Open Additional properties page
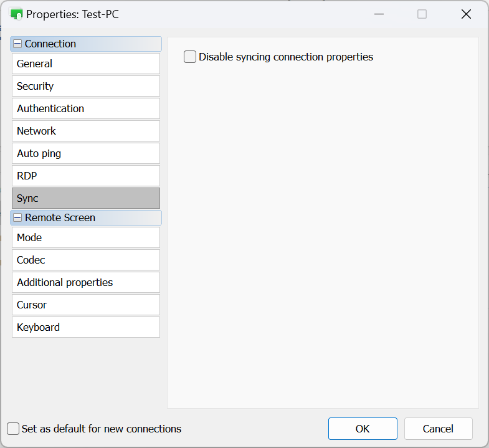Viewport: 489px width, 448px height. (86, 282)
